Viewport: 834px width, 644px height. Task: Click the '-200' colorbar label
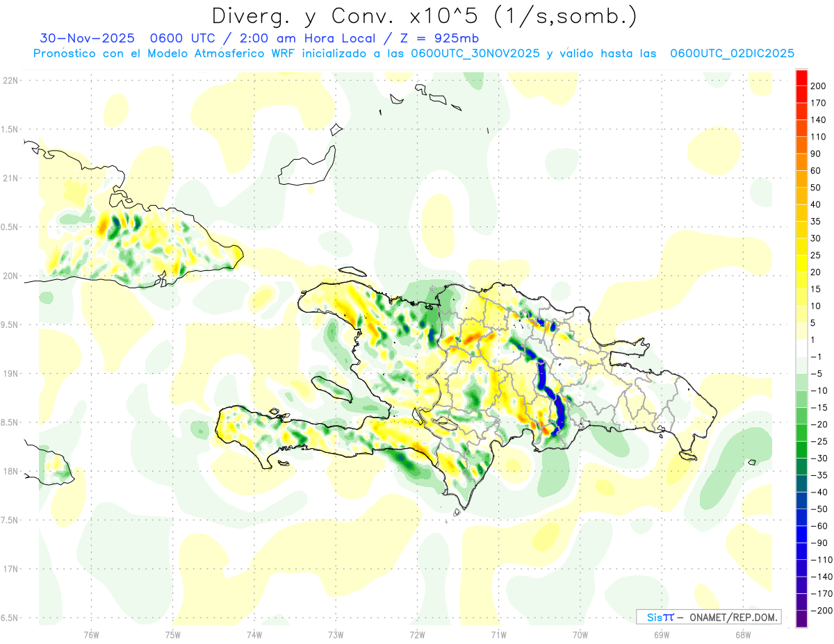[x=821, y=611]
